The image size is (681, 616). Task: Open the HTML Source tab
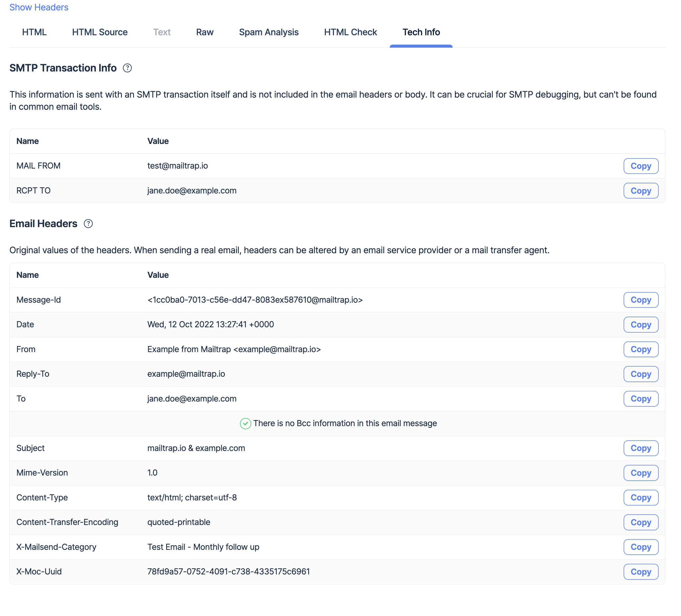coord(100,32)
